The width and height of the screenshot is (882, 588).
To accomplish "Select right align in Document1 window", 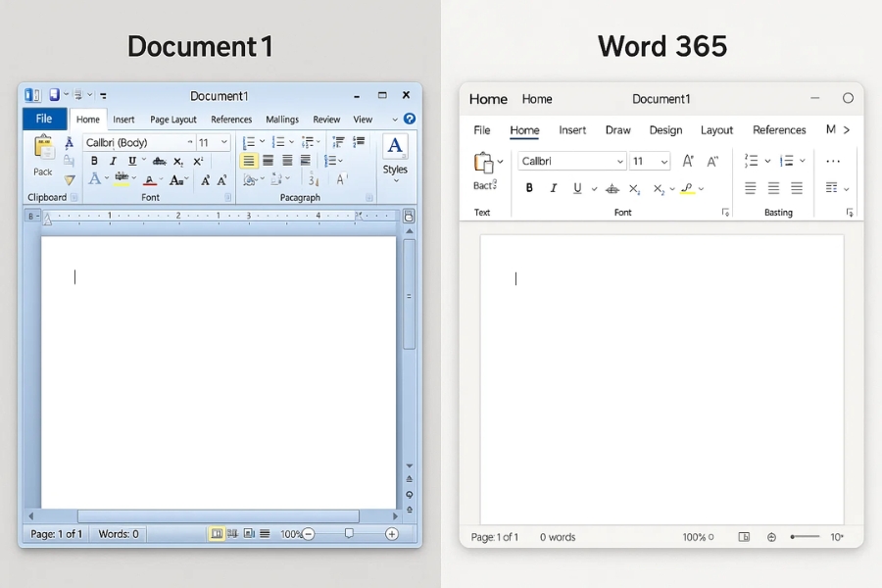I will click(287, 161).
